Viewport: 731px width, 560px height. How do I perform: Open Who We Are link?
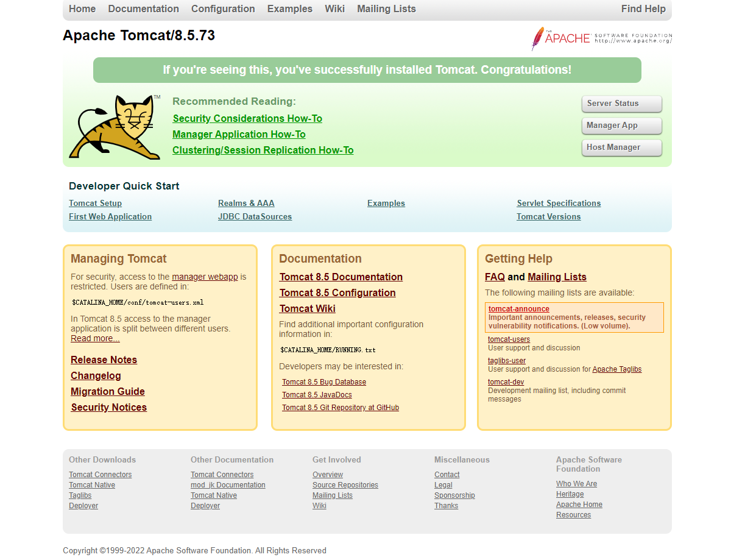[x=576, y=484]
